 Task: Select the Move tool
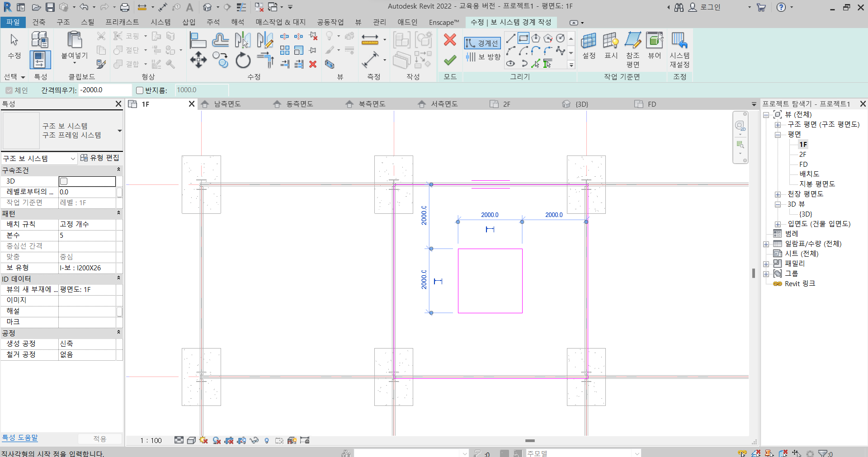[x=198, y=60]
